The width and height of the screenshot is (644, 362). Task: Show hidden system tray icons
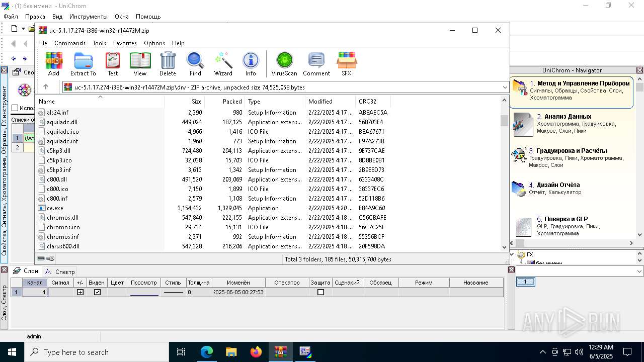(542, 352)
